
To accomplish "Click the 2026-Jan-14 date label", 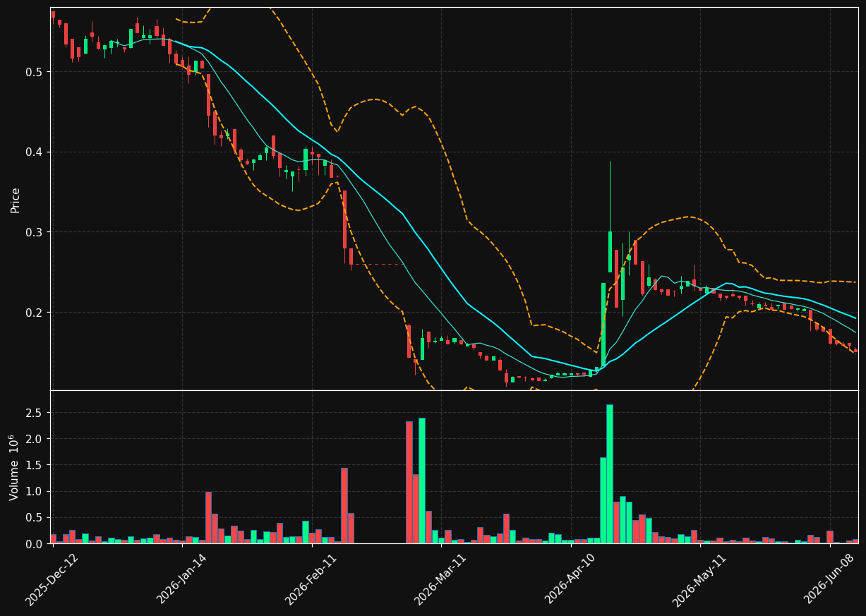I will [x=181, y=579].
